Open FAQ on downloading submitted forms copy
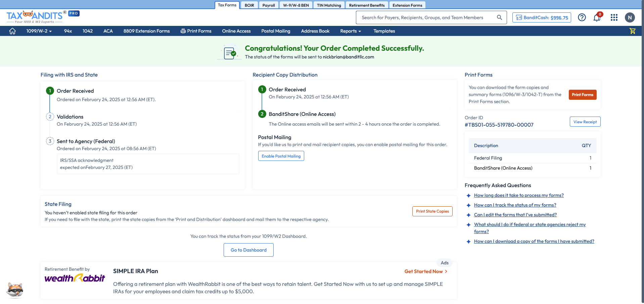Viewport: 644px width, 304px height. pos(534,241)
